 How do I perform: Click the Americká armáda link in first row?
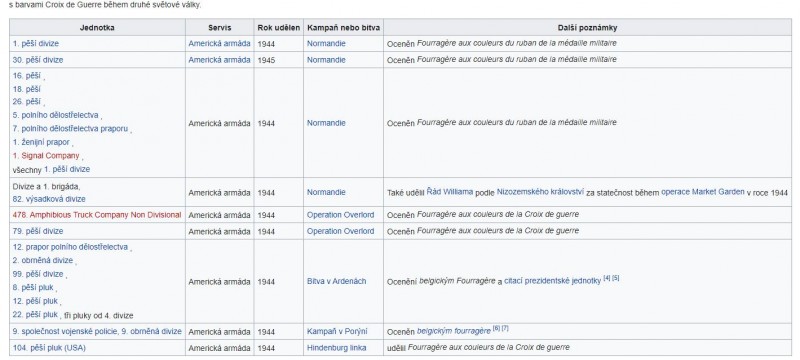[219, 44]
